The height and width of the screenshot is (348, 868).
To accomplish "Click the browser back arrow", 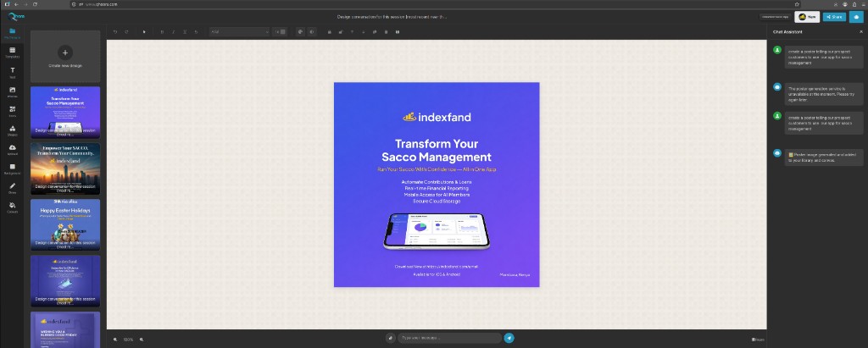I will 17,4.
